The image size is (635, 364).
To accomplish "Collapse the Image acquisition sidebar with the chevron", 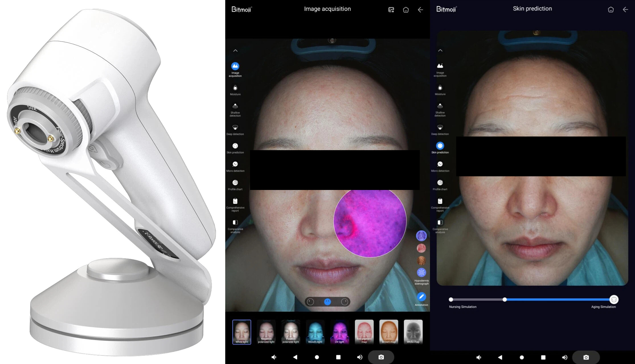I will (235, 51).
